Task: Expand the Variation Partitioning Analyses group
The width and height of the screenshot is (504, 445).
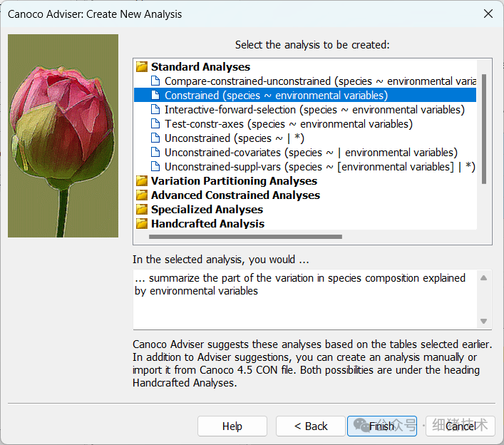Action: pyautogui.click(x=234, y=181)
